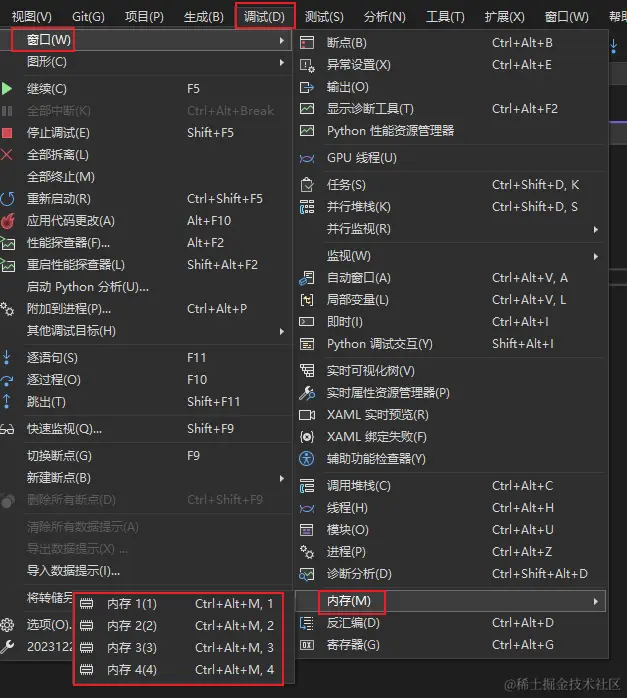Open 进程(P) processes window
627x698 pixels.
(x=346, y=552)
